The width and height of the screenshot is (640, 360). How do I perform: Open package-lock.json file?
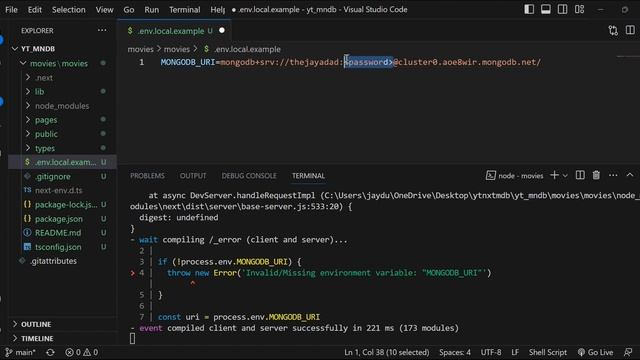coord(65,204)
